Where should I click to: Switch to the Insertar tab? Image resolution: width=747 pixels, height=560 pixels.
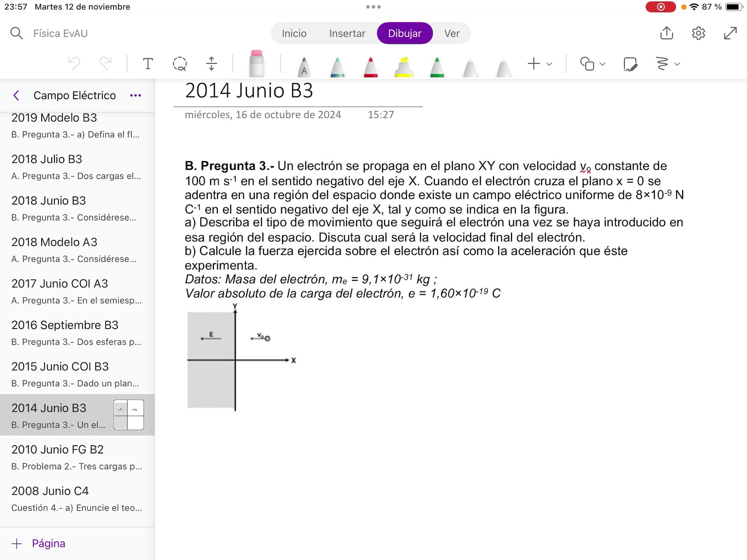coord(347,33)
